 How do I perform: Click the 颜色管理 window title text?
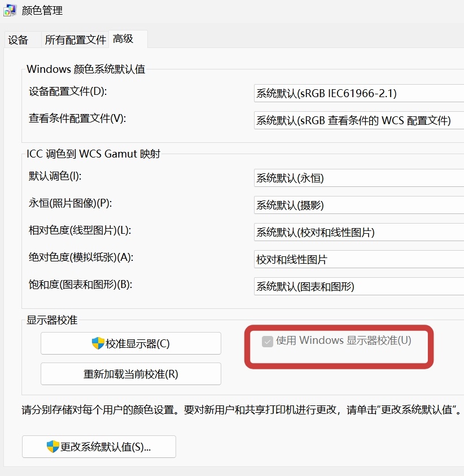tap(42, 11)
